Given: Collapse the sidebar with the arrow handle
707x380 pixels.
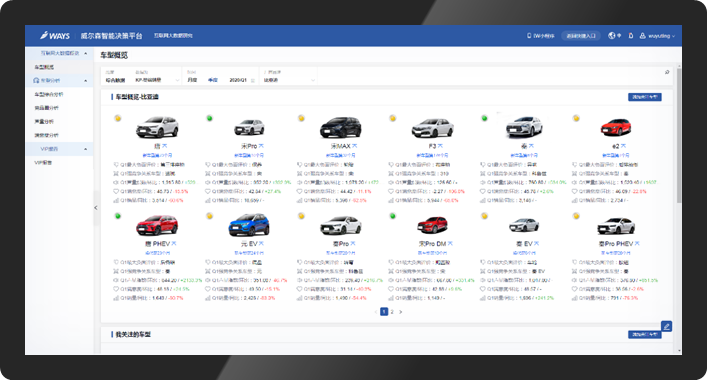Looking at the screenshot, I should pyautogui.click(x=96, y=208).
